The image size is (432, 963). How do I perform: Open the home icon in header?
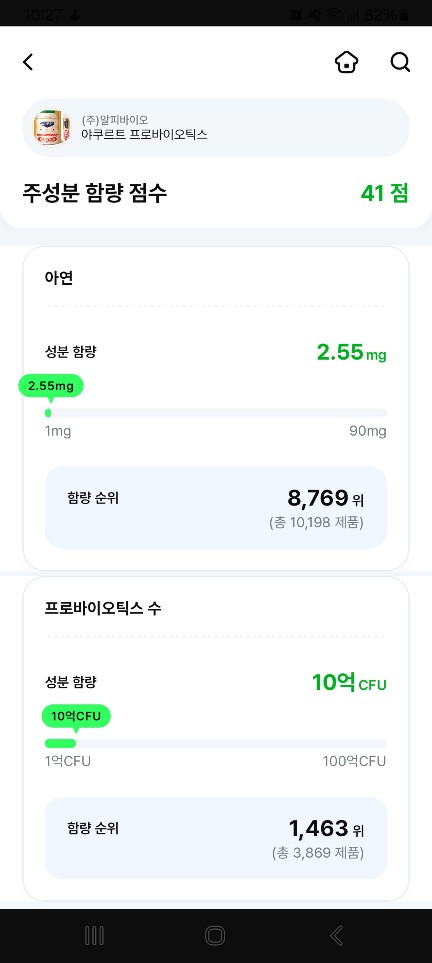(x=347, y=62)
